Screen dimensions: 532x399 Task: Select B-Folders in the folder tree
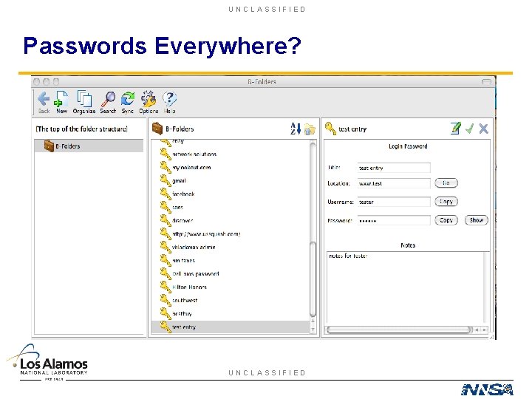click(x=89, y=146)
